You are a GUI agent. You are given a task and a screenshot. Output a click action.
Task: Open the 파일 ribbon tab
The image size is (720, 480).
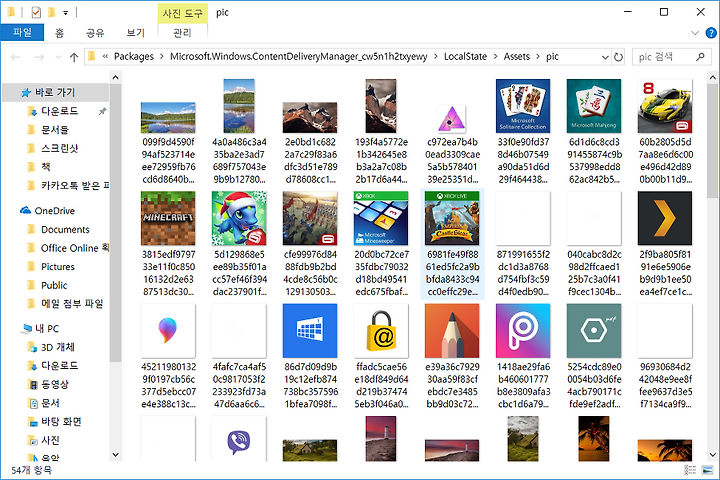22,33
